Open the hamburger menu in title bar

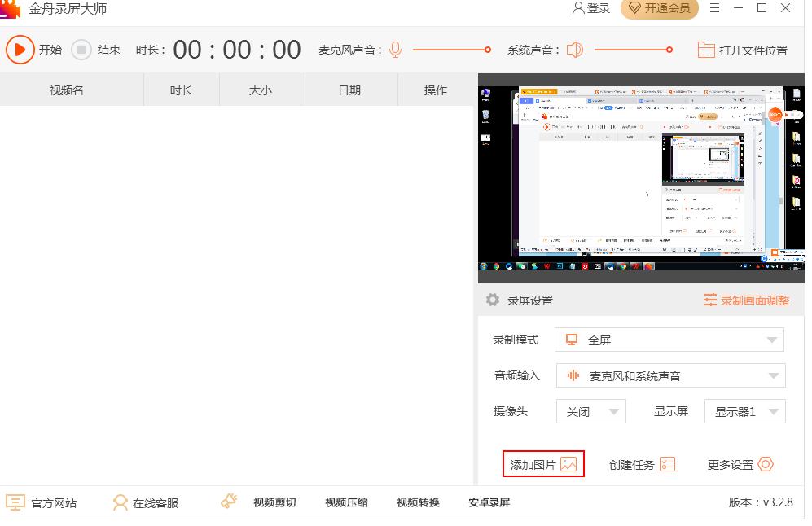715,8
